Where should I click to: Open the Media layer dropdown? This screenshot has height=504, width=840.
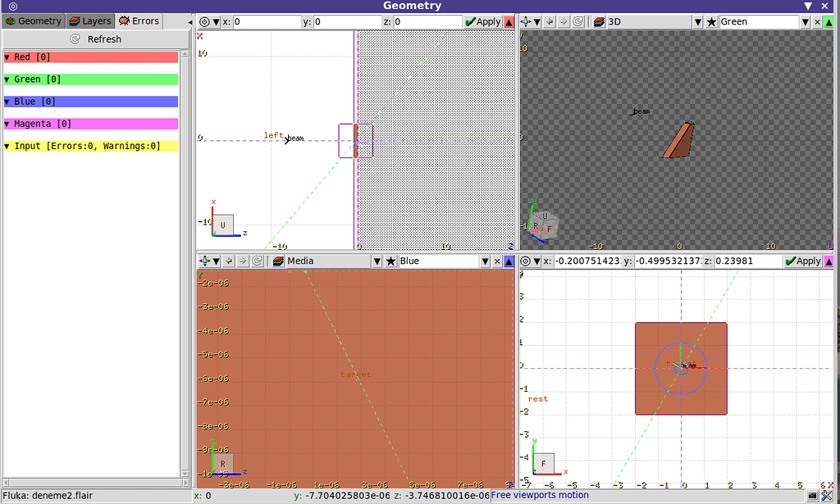377,261
